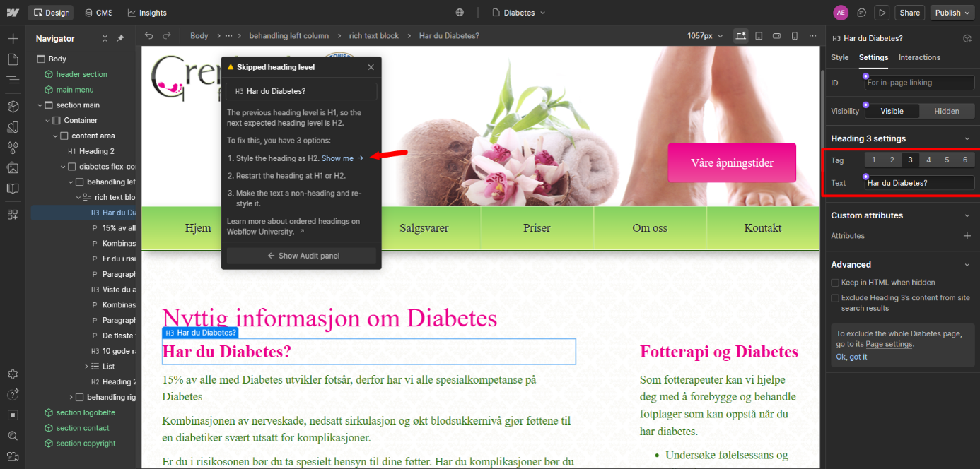The width and height of the screenshot is (980, 469).
Task: Open the Variables panel
Action: coord(13,148)
